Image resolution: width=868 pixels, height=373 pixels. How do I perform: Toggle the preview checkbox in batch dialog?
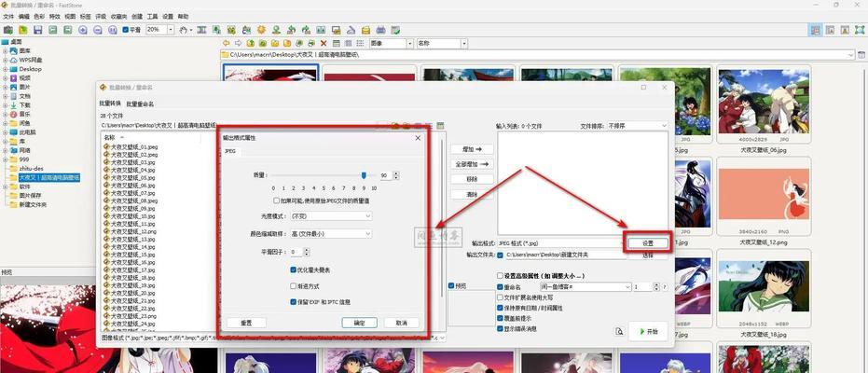pos(451,286)
